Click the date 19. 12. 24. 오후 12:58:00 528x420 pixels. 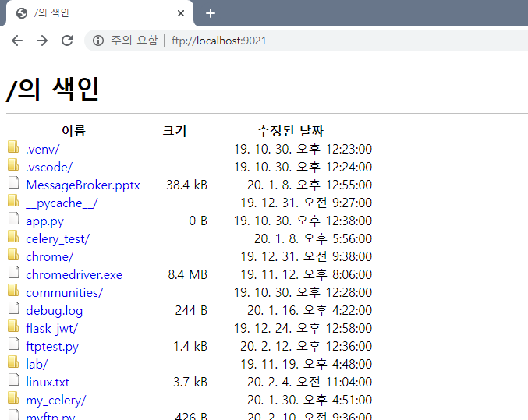pos(303,329)
